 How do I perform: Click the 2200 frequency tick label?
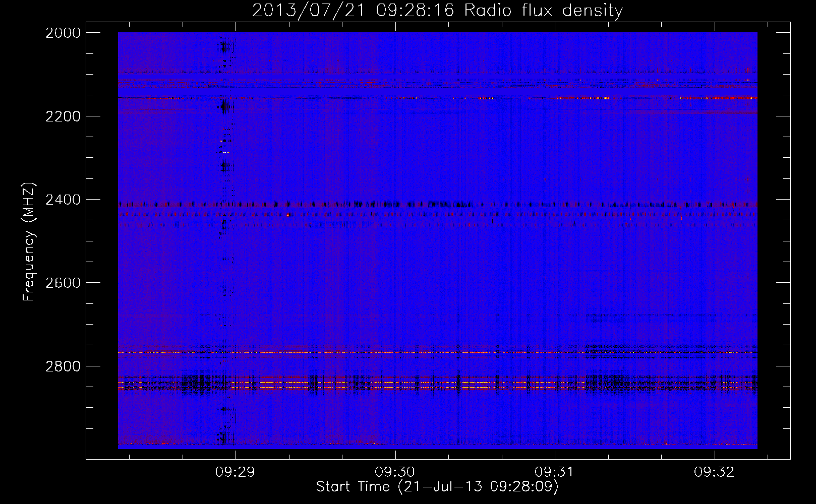[x=63, y=116]
